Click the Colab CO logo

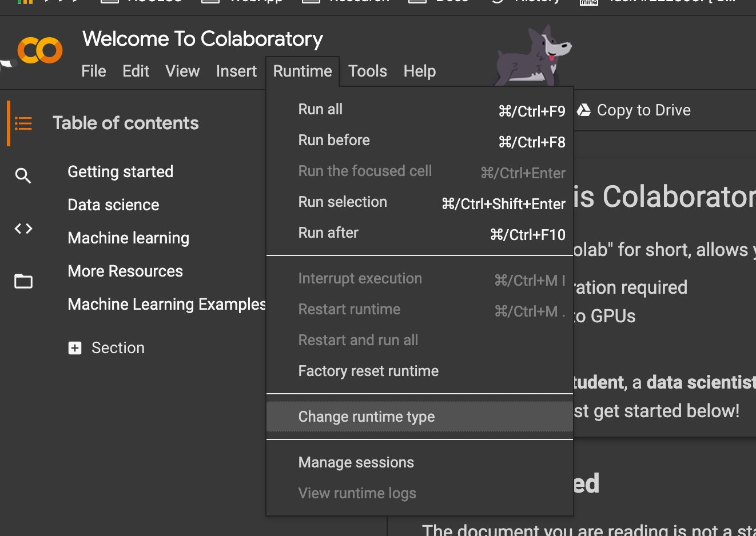click(39, 51)
